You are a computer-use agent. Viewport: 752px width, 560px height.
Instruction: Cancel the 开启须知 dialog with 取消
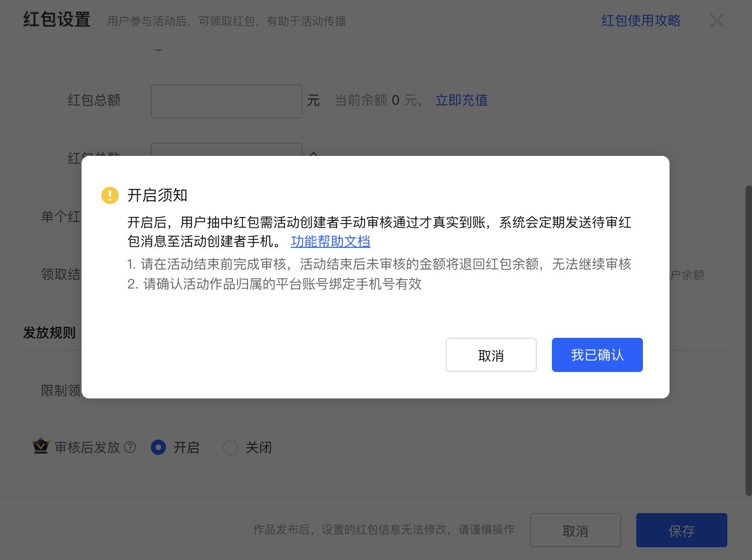click(491, 355)
